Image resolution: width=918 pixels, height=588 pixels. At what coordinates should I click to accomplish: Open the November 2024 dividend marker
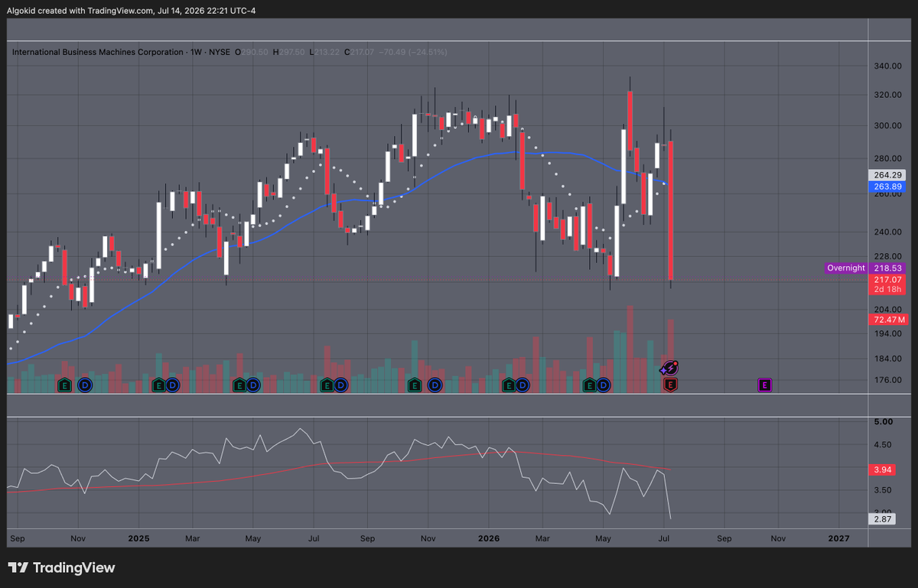(x=83, y=385)
